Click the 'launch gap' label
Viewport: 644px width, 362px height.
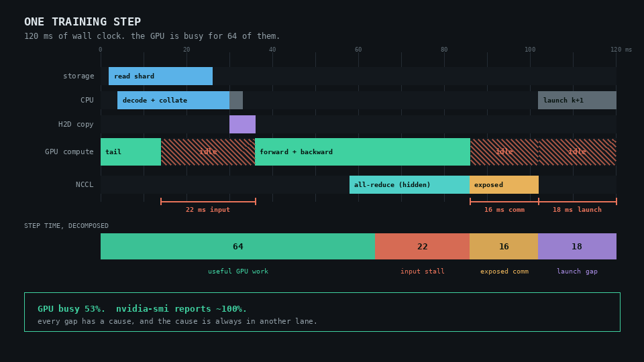coord(577,271)
